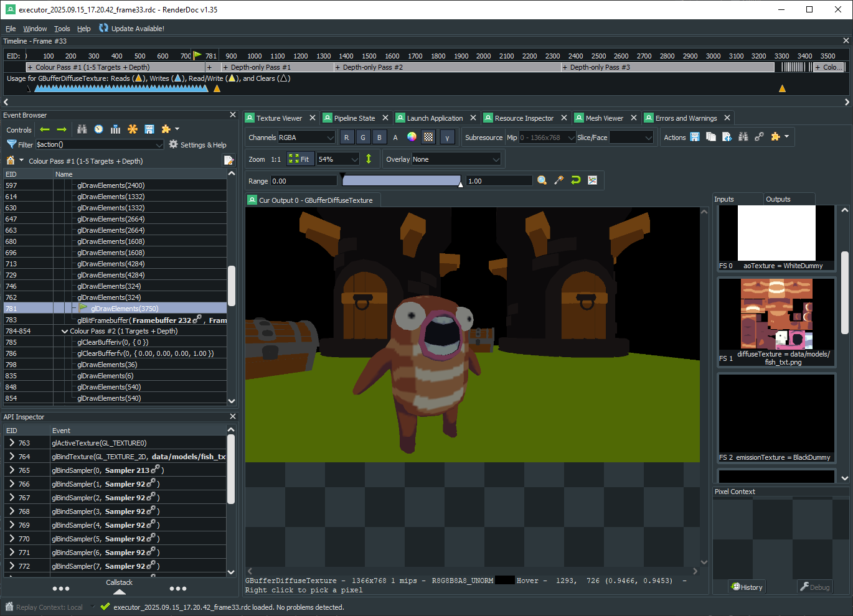
Task: Click the wand auto-fit range icon
Action: click(559, 180)
